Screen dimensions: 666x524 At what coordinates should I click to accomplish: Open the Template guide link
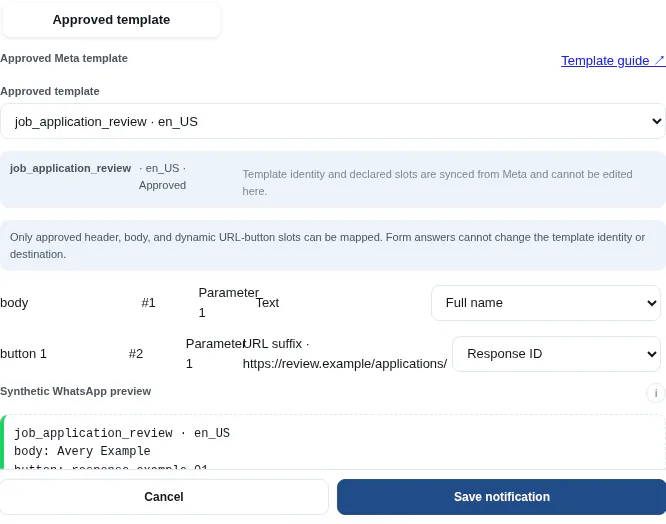click(613, 61)
